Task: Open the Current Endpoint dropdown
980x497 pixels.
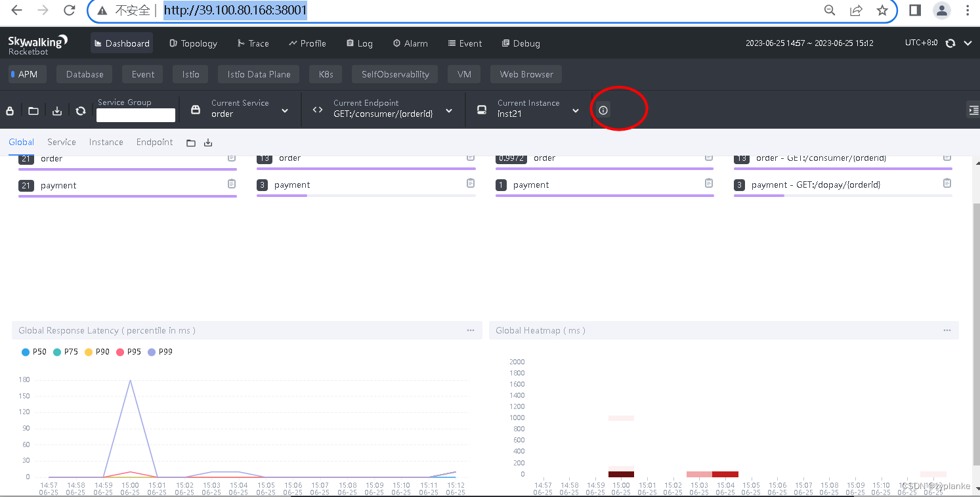Action: [449, 110]
